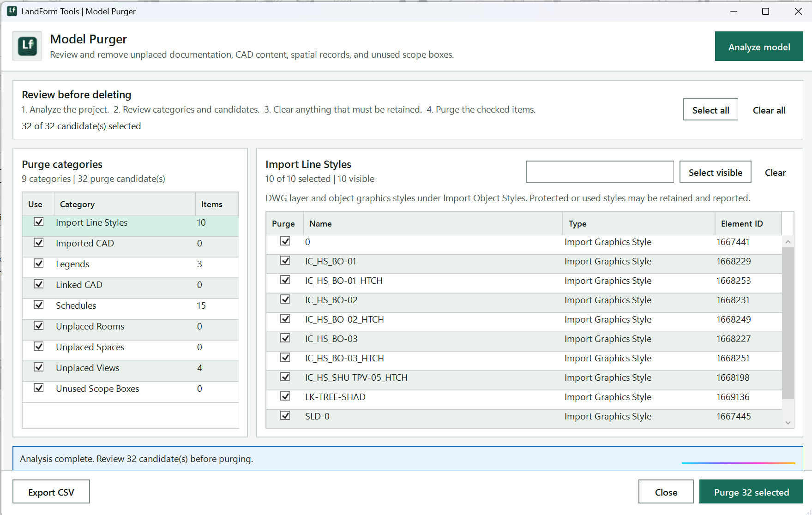Click the scroll up arrow in the styles table
Viewport: 812px width, 515px height.
(x=788, y=242)
